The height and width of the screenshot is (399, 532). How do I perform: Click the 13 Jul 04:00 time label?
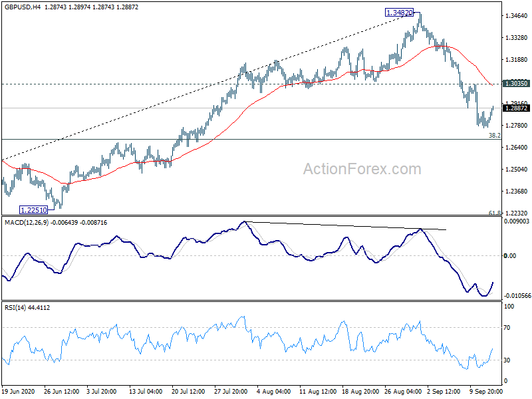pyautogui.click(x=146, y=391)
